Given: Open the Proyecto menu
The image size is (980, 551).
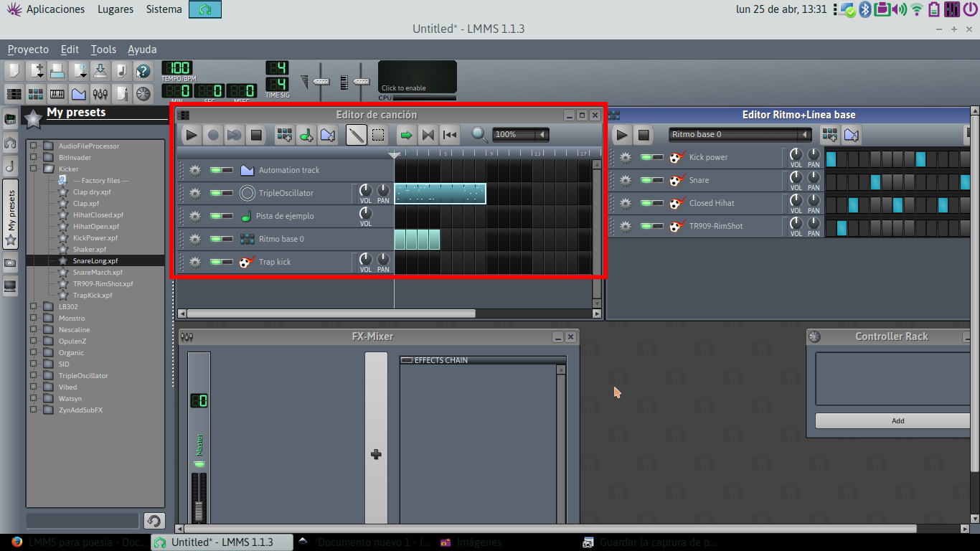Looking at the screenshot, I should pyautogui.click(x=28, y=50).
